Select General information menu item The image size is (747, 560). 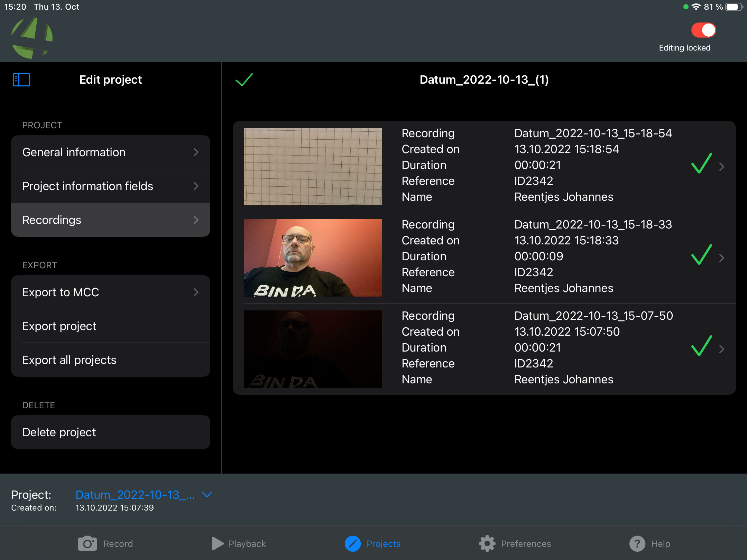click(111, 152)
